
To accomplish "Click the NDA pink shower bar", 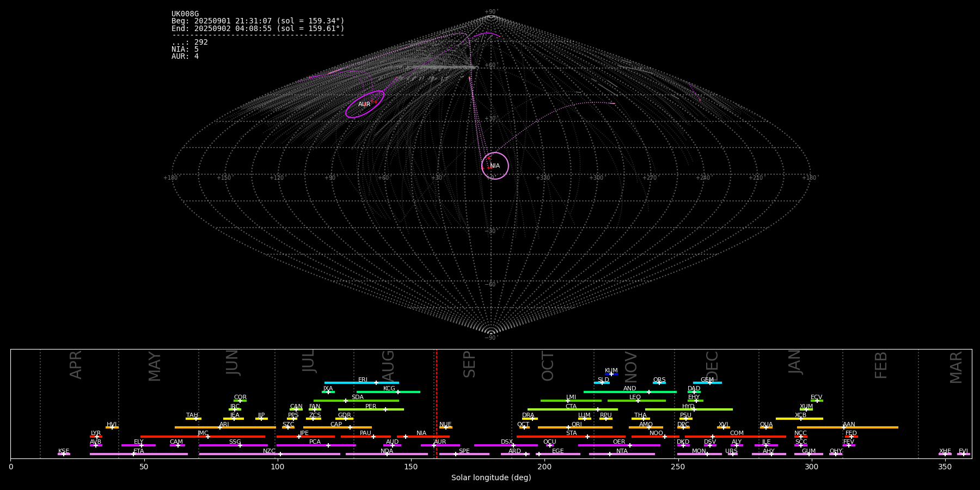I will pos(387,454).
